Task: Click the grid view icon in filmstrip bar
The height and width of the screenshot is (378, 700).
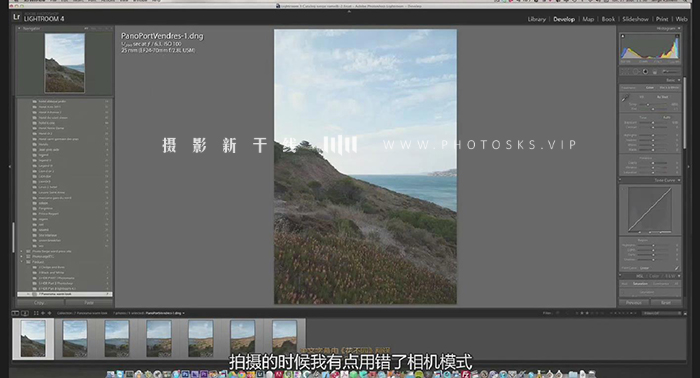Action: click(x=36, y=313)
